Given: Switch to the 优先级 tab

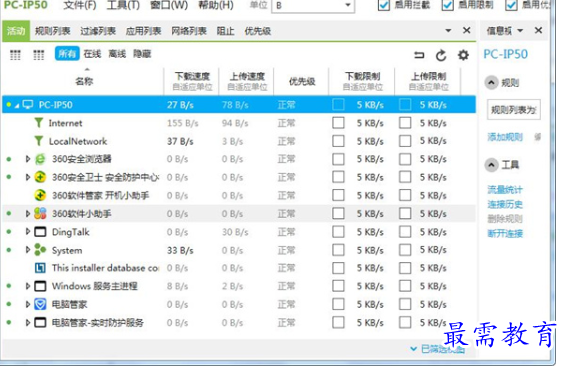Looking at the screenshot, I should (x=258, y=31).
